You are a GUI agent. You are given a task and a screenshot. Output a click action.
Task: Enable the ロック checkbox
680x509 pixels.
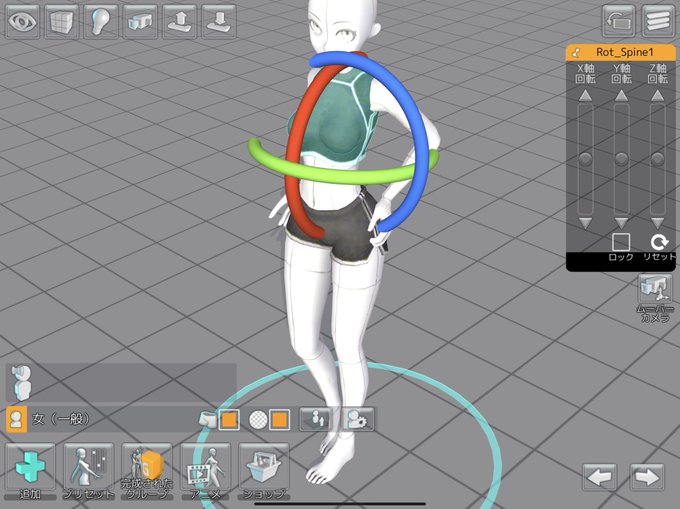(621, 242)
